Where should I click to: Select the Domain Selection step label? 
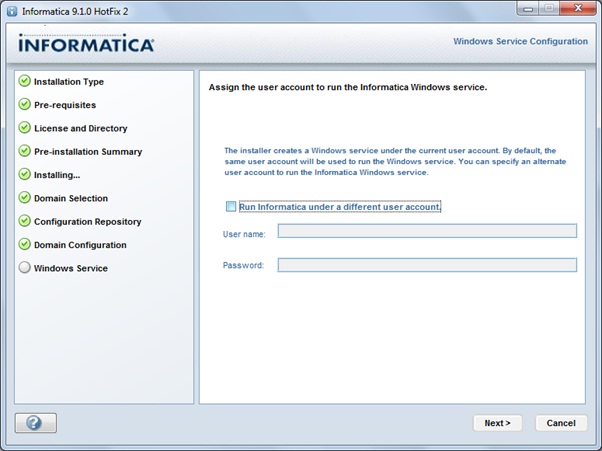click(71, 198)
